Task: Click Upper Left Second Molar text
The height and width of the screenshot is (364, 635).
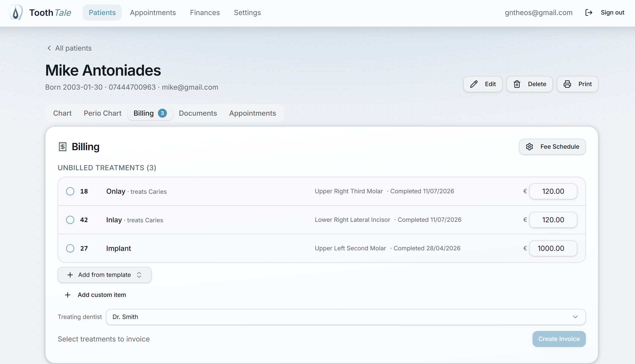Action: [x=350, y=248]
